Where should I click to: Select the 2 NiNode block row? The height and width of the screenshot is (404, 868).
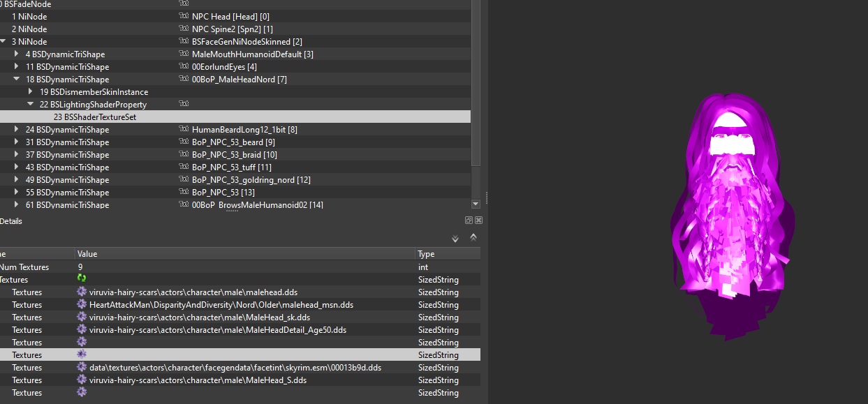[x=235, y=29]
